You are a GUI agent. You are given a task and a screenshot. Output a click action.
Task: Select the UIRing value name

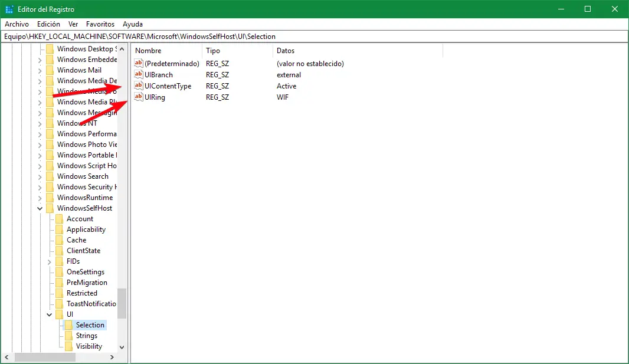click(x=155, y=97)
